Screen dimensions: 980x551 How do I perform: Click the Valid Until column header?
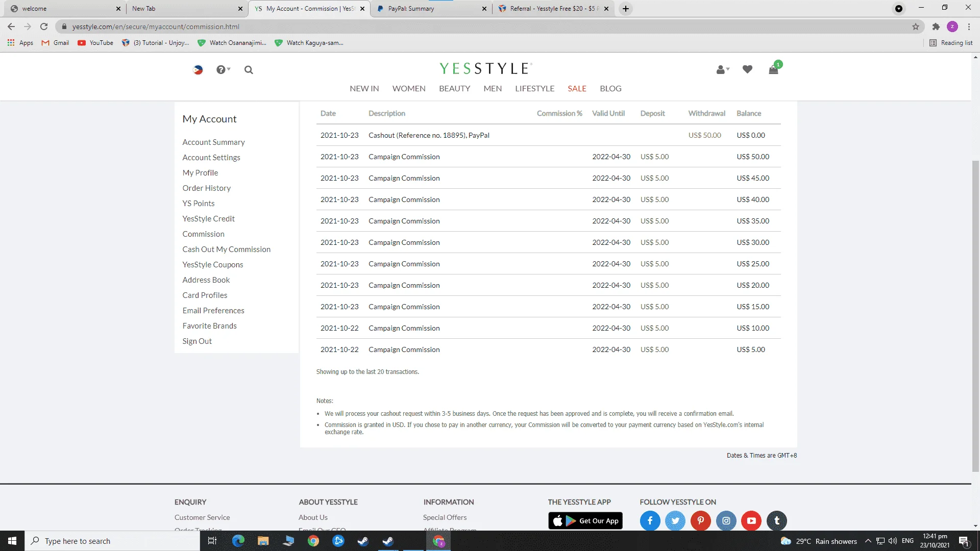(x=608, y=113)
